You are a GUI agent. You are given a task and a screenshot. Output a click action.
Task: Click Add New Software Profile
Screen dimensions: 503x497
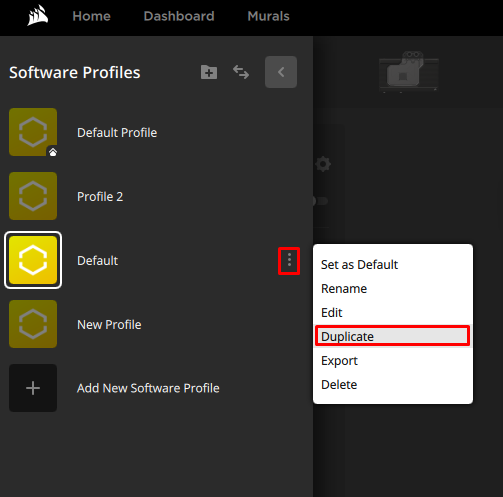click(x=148, y=388)
